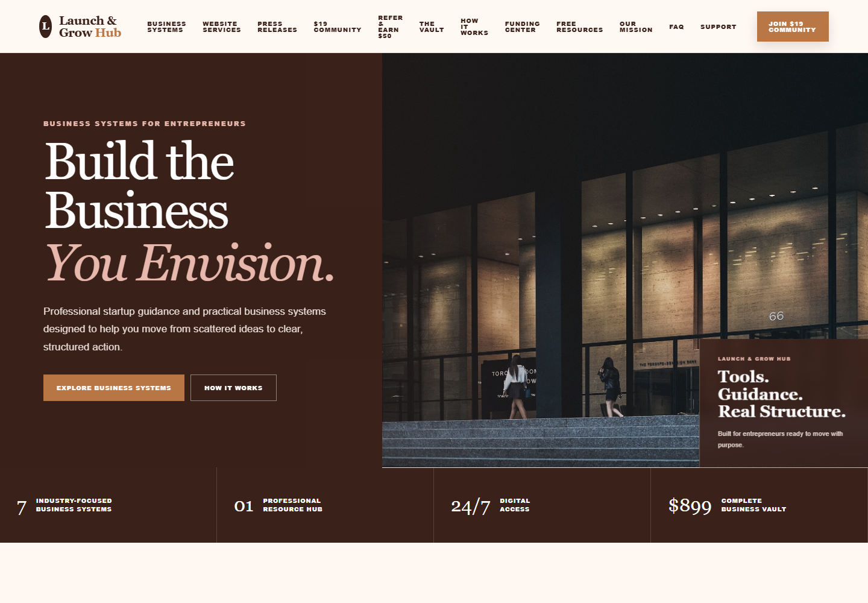This screenshot has height=603, width=868.
Task: Open the Launch & Grow Hub home link
Action: (80, 27)
